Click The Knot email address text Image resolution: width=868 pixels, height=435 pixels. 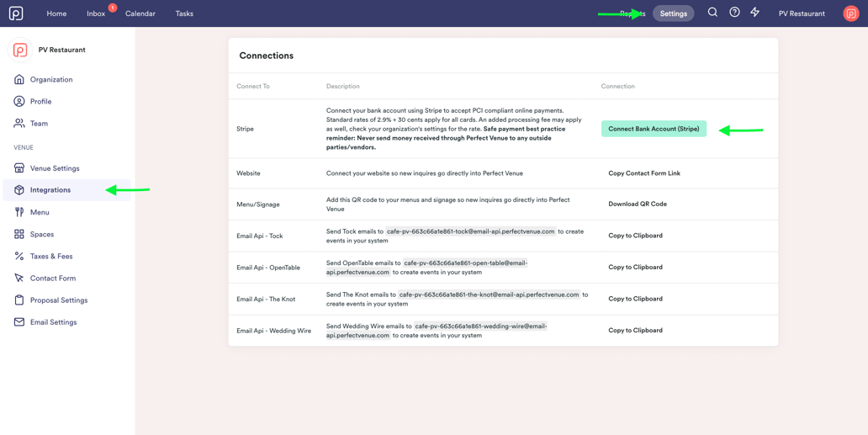pos(490,294)
